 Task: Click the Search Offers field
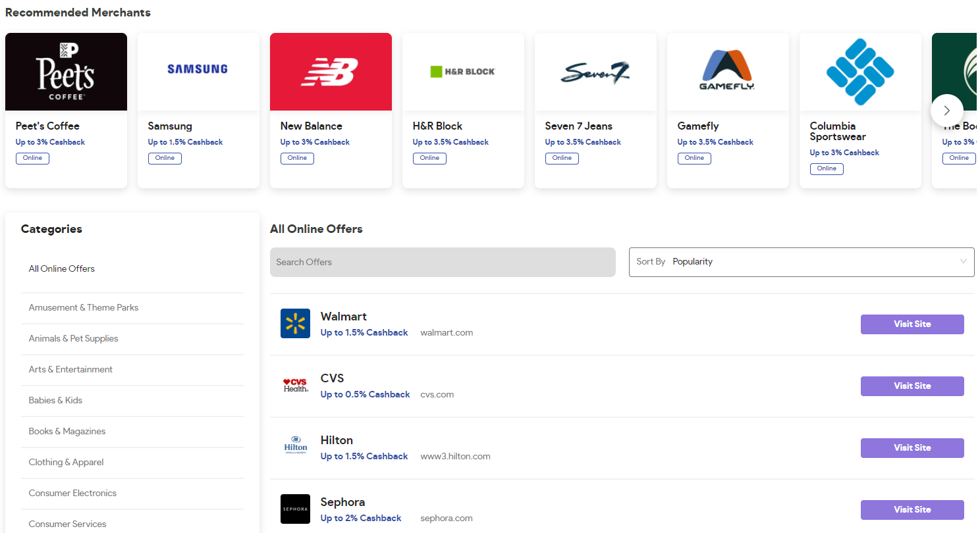tap(443, 262)
